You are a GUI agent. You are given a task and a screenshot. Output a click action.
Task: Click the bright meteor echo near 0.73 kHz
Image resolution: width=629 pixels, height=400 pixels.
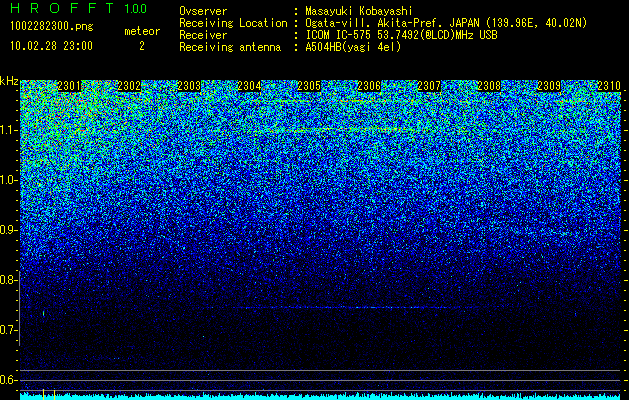43,313
